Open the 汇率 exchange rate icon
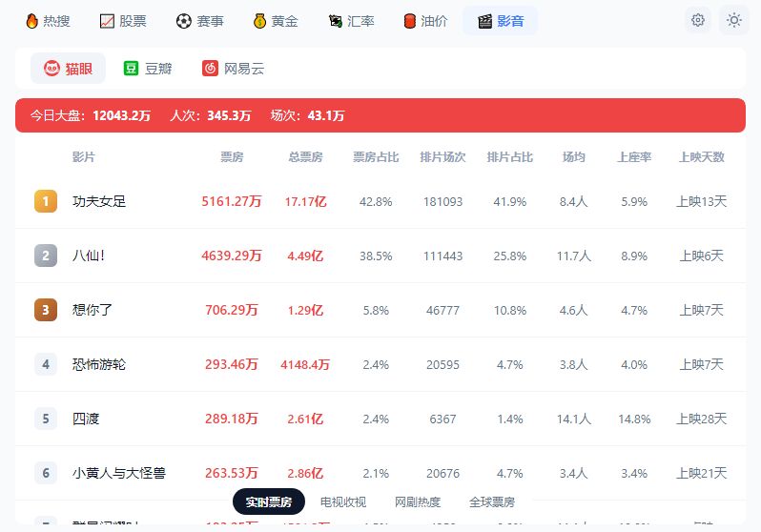 (336, 21)
